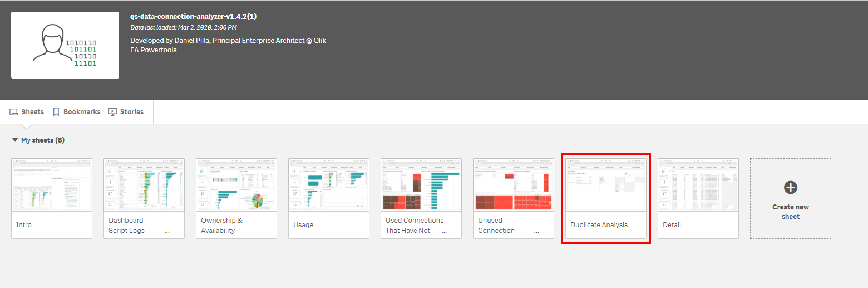Open the Intro sheet thumbnail
Image resolution: width=868 pixels, height=288 pixels.
[52, 186]
